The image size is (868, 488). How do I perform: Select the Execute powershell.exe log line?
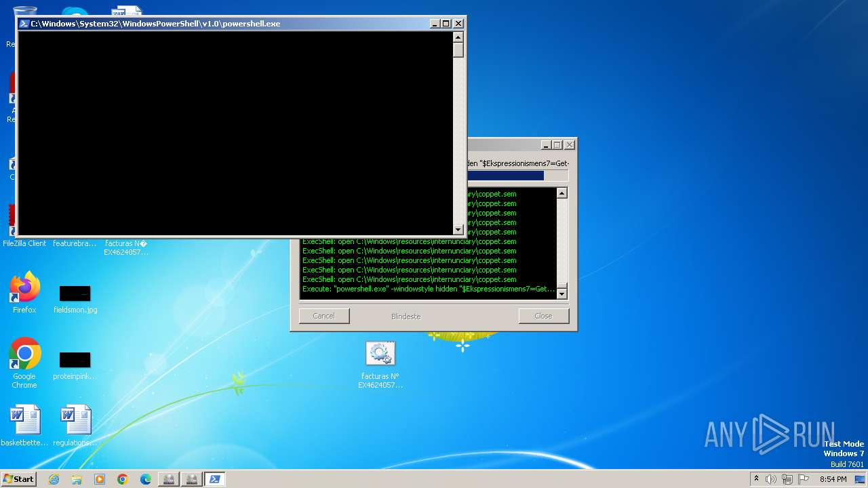(429, 289)
